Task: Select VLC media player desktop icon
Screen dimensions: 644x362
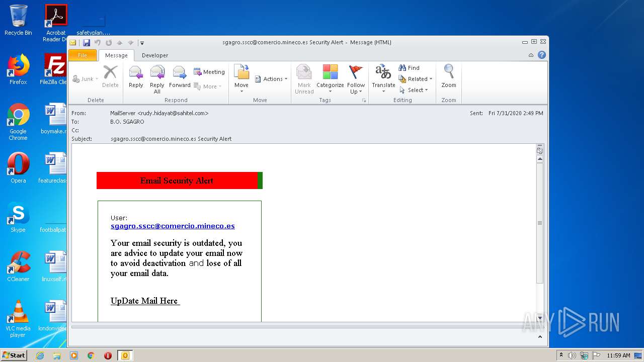Action: (x=18, y=319)
